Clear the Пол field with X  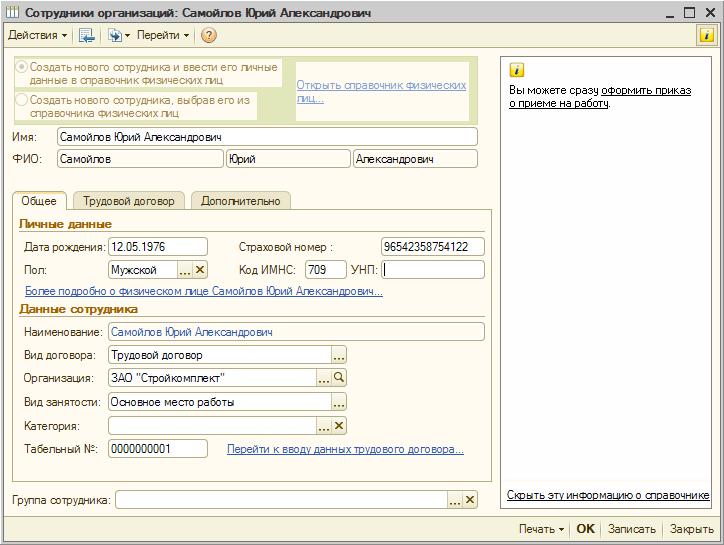pyautogui.click(x=200, y=270)
